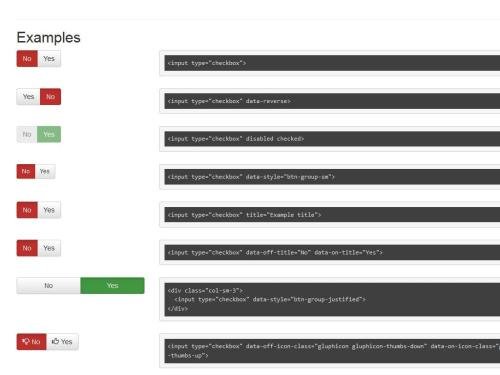The width and height of the screenshot is (500, 375).
Task: Click the btn-group-justified input code line
Action: (270, 300)
